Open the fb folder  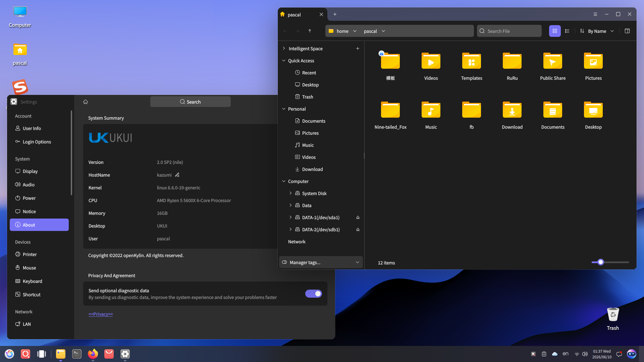coord(472,115)
